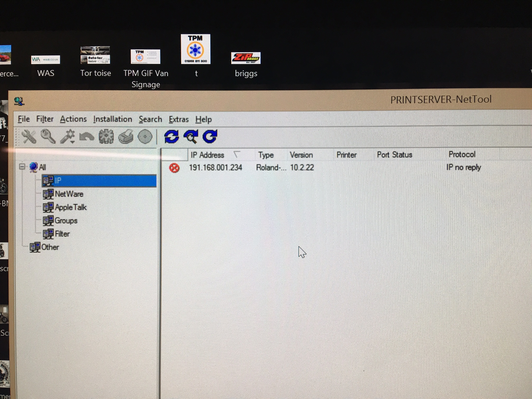Open the Installation menu
Viewport: 532px width, 399px height.
click(112, 119)
